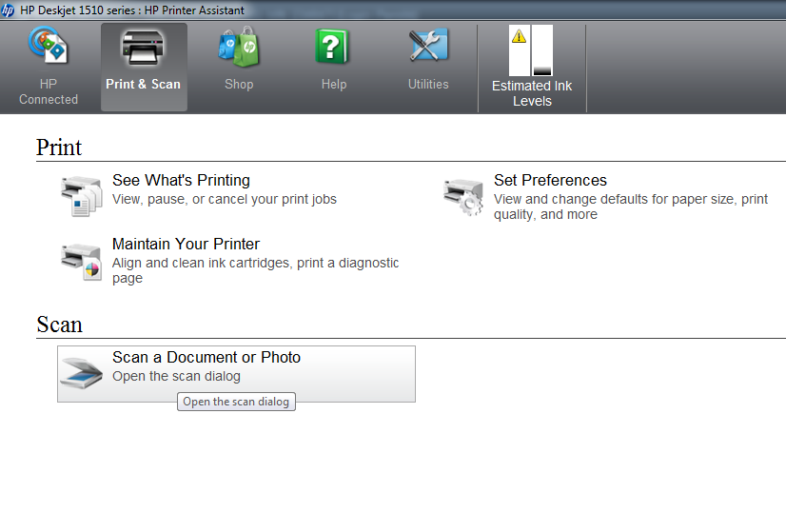
Task: Click the Set Preferences gear printer icon
Action: [463, 197]
